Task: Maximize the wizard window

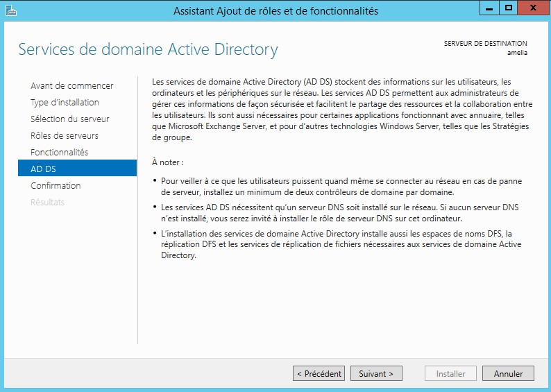Action: pos(507,8)
